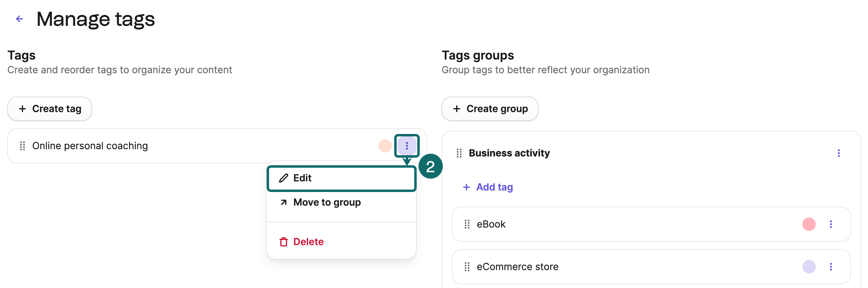Open three-dot menu for eBook tag
The image size is (868, 288).
tap(831, 224)
